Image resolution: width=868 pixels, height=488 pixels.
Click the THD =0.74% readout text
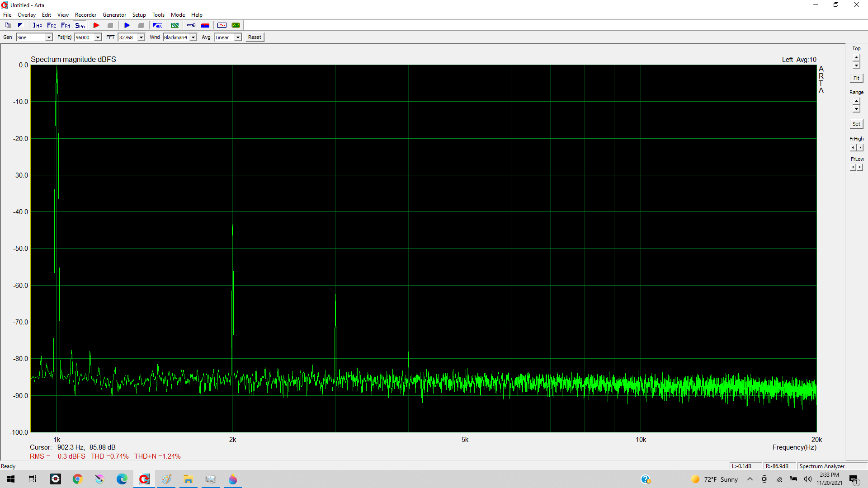click(x=109, y=456)
